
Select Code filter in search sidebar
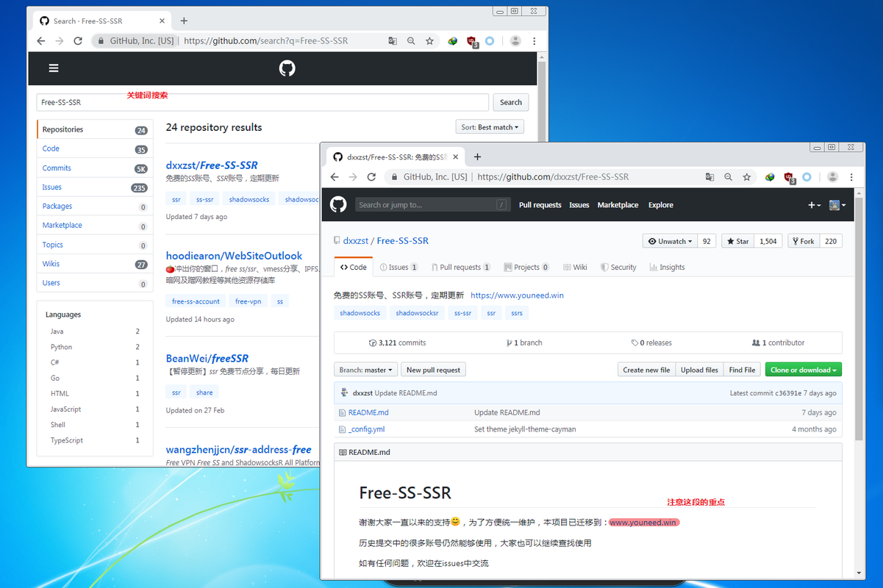(95, 148)
